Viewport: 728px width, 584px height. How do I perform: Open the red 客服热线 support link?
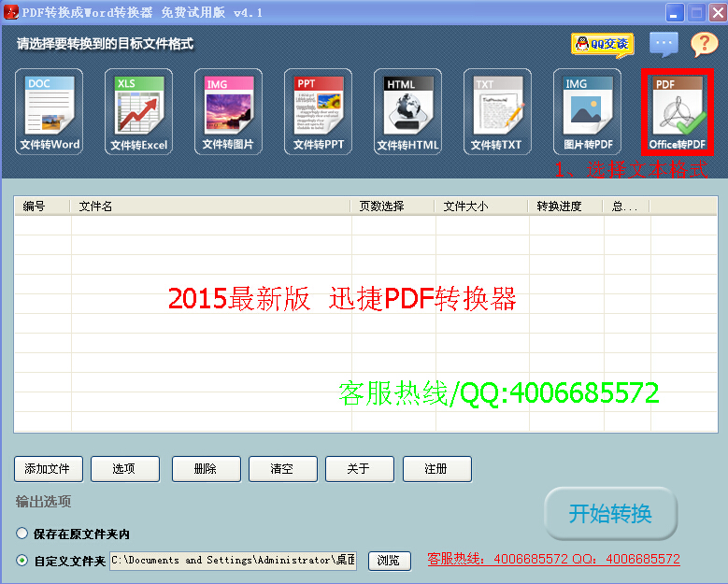(553, 559)
